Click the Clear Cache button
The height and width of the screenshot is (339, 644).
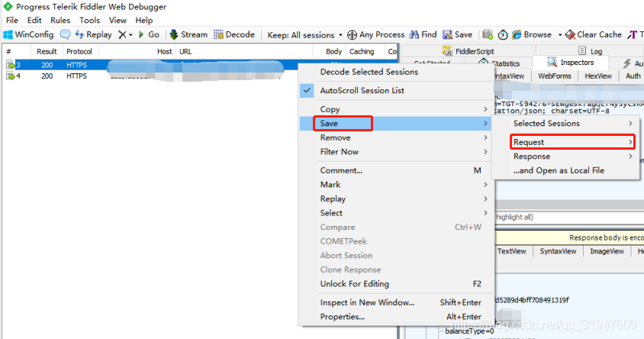[594, 34]
